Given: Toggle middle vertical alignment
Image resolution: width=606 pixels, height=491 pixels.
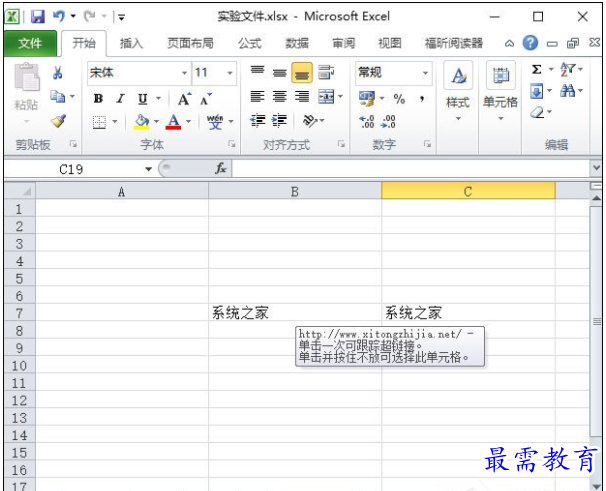Looking at the screenshot, I should click(279, 72).
